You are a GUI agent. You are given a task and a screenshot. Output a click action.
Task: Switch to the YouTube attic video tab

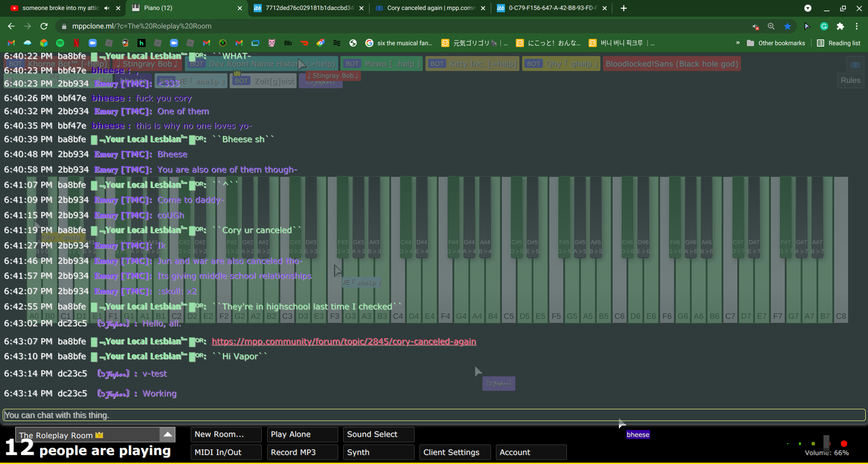60,8
